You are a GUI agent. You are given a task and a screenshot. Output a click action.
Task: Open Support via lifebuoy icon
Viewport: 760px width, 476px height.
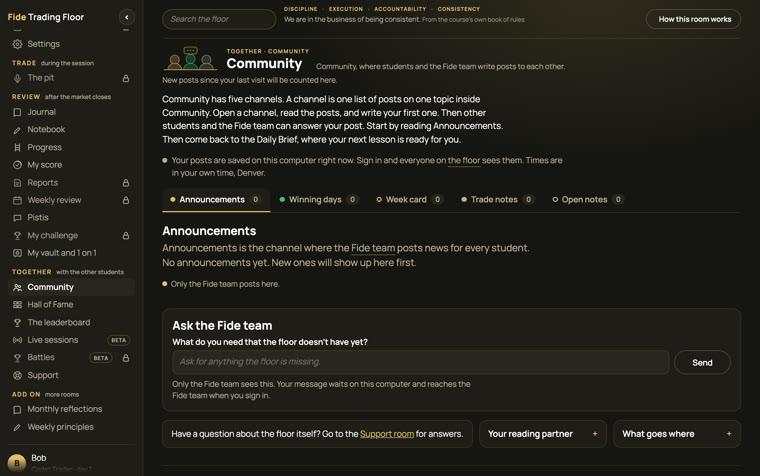tap(17, 375)
